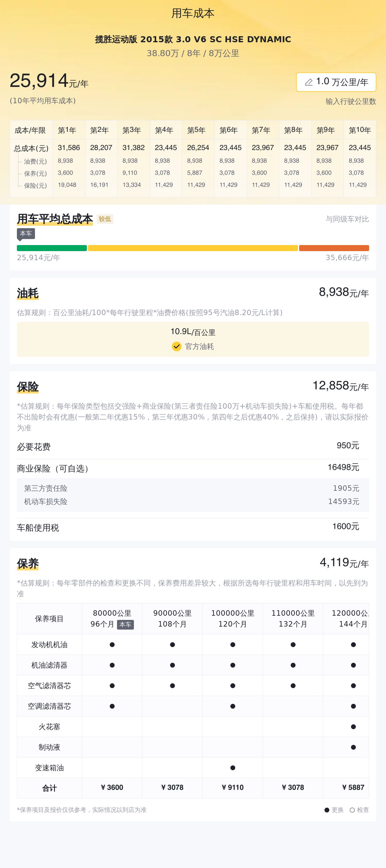Viewport: 386px width, 868px height.
Task: Click the 发动机机油 dot under 80000公里
Action: click(x=112, y=645)
